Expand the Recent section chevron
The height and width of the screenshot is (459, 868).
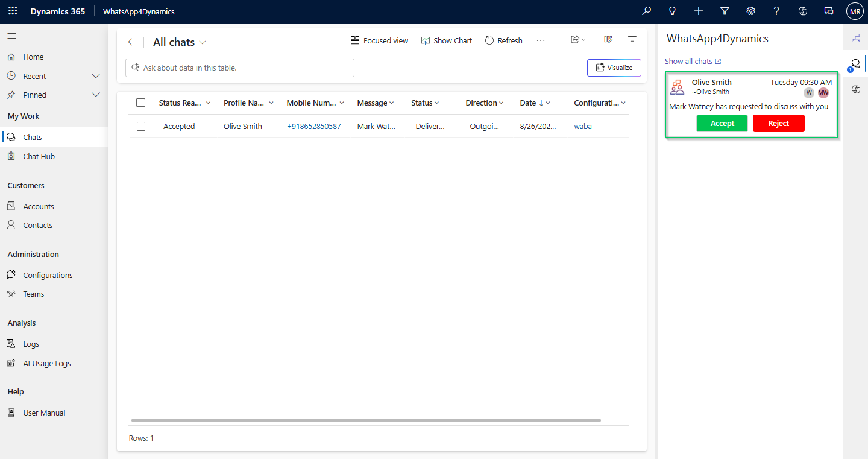coord(95,76)
